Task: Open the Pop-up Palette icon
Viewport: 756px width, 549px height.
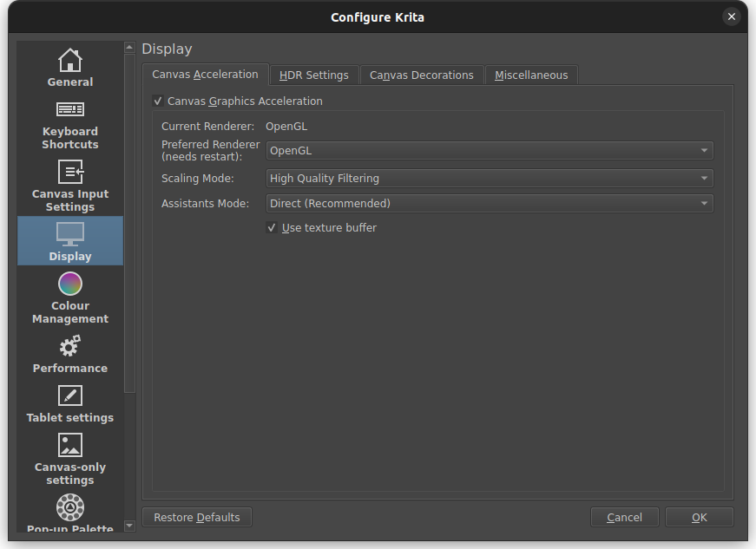Action: [x=70, y=507]
